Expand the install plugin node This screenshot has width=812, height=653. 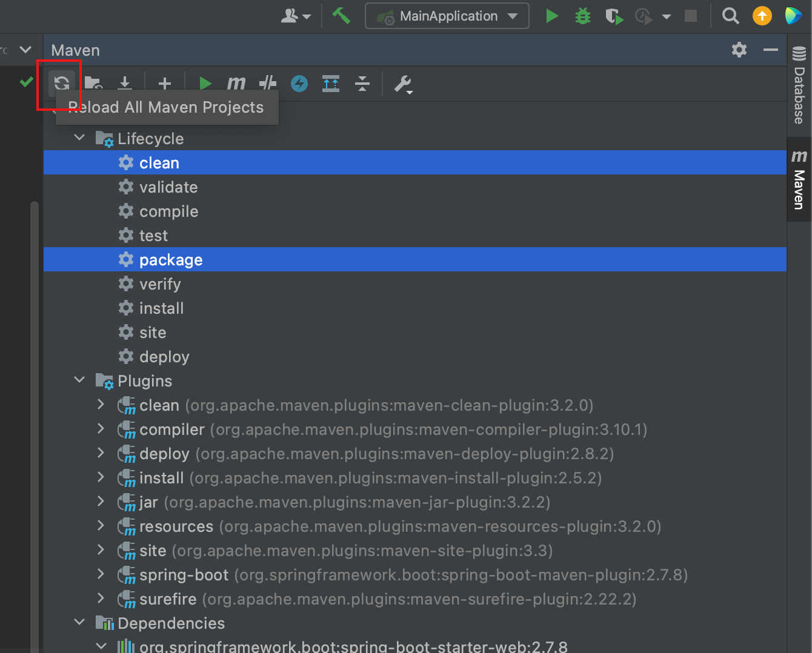tap(101, 477)
